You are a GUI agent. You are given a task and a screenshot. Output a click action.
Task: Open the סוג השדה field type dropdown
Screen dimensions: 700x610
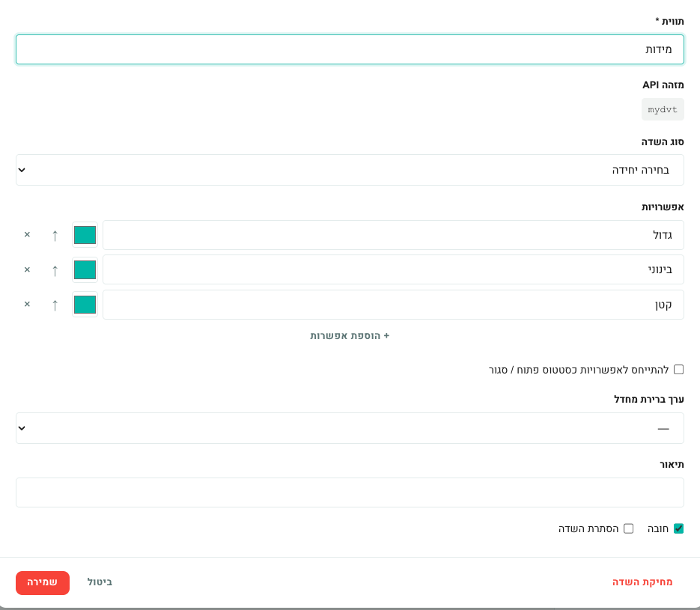click(x=350, y=170)
